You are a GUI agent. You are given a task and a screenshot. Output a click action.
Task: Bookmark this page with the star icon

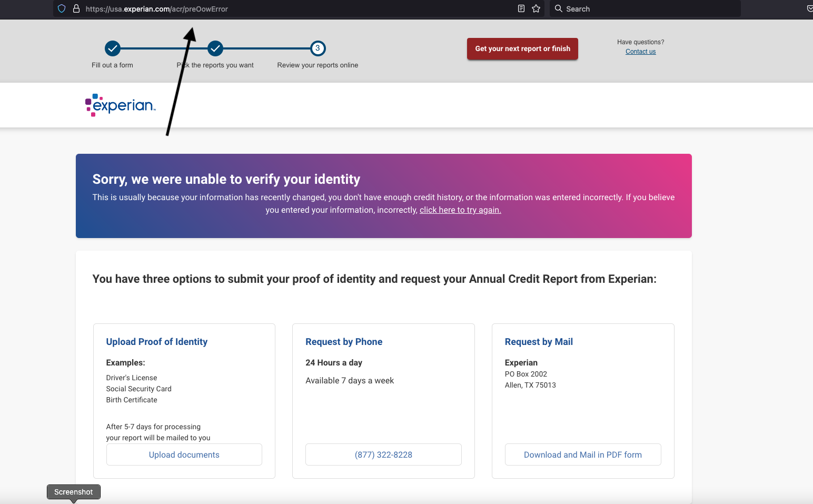point(536,9)
